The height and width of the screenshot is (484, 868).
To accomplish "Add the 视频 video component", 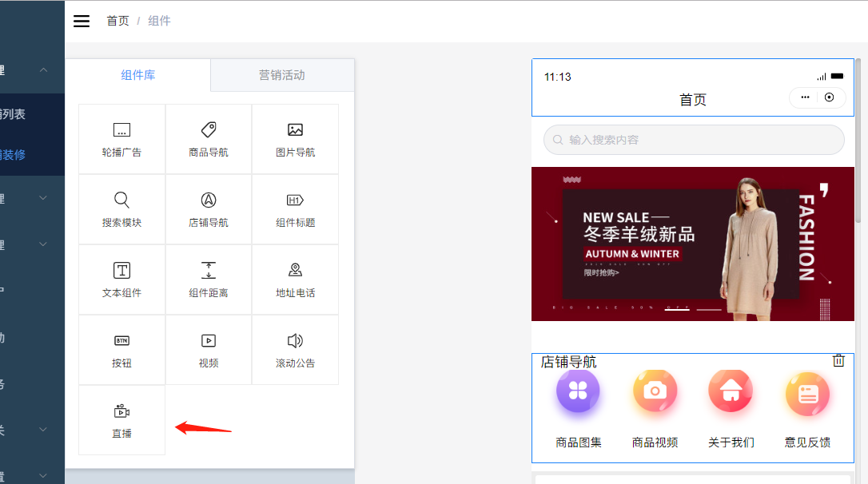I will (208, 350).
